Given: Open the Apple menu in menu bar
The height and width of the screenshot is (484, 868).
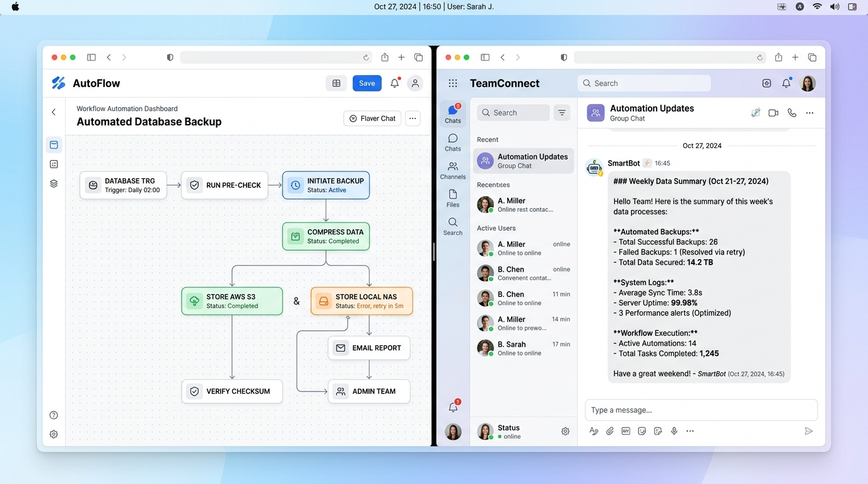Looking at the screenshot, I should (16, 6).
